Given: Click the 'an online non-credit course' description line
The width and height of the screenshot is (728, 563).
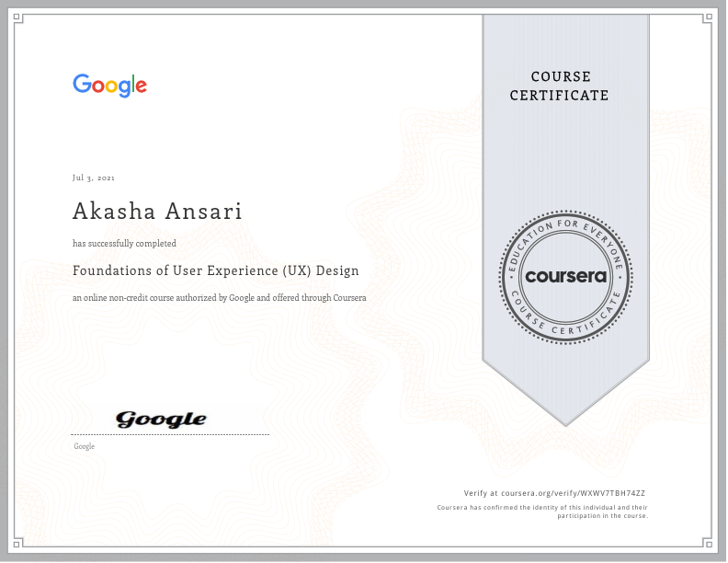Looking at the screenshot, I should click(219, 298).
